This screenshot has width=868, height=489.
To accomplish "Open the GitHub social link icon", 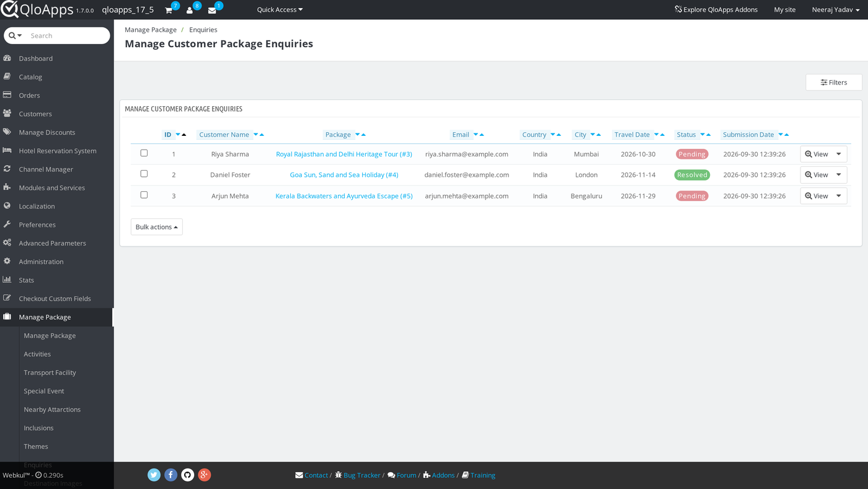I will pyautogui.click(x=188, y=475).
